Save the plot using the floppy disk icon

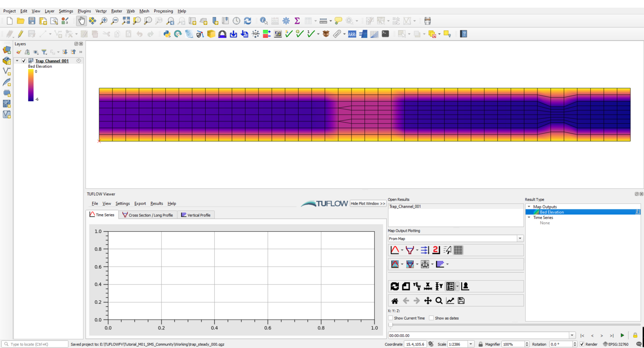(x=461, y=300)
